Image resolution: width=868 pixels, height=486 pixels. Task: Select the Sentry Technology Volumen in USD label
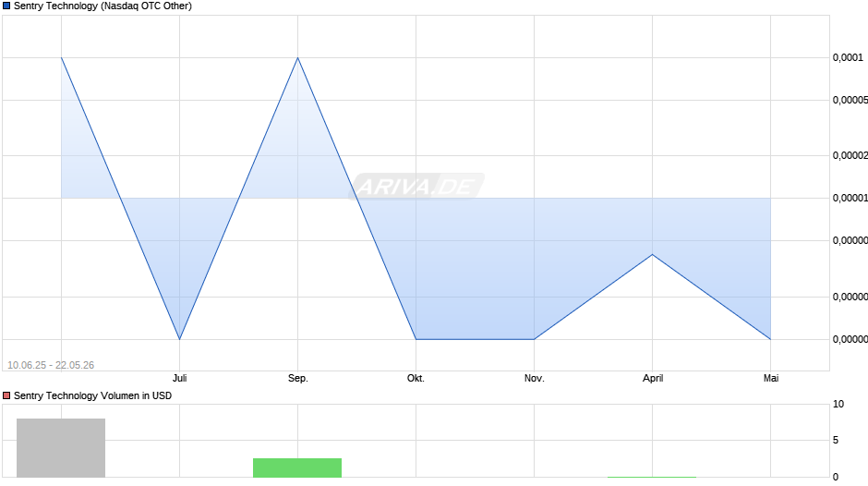tap(92, 395)
